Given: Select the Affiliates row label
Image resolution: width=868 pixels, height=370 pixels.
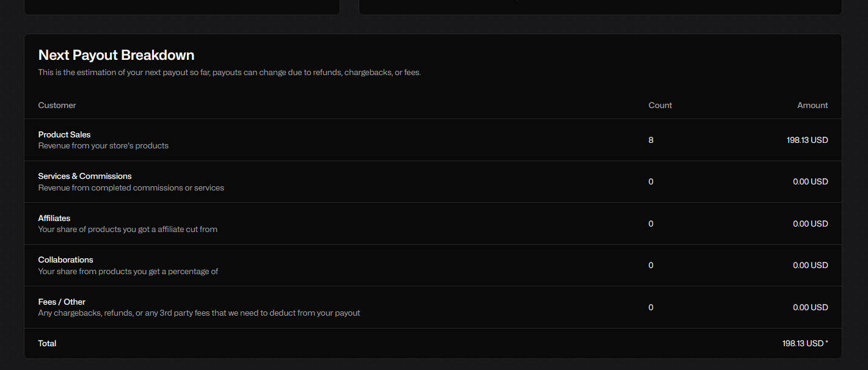Looking at the screenshot, I should (x=54, y=218).
